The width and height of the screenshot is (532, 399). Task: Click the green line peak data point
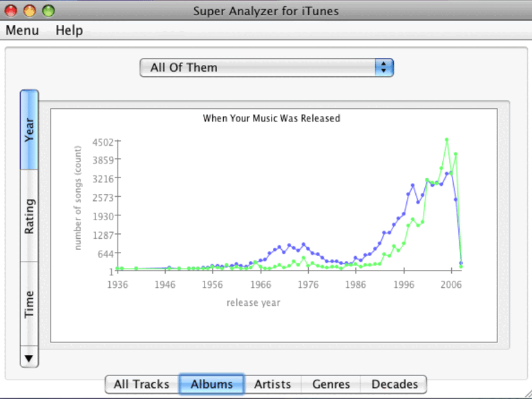(446, 139)
